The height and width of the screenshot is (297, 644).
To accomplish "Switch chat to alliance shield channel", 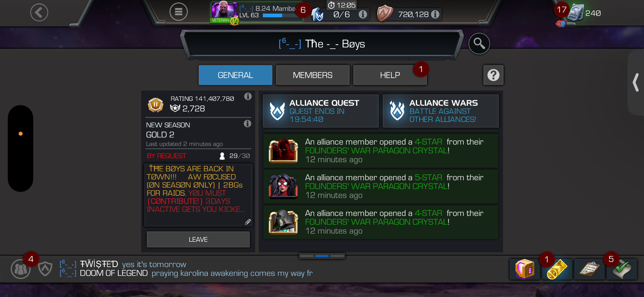I will pyautogui.click(x=45, y=269).
